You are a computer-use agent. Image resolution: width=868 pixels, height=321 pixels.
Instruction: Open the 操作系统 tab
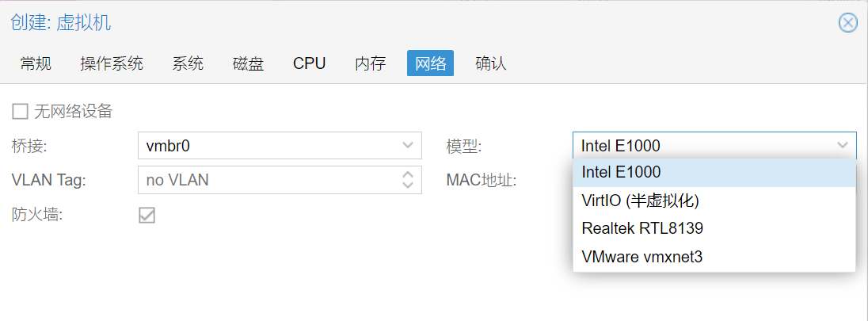coord(112,63)
